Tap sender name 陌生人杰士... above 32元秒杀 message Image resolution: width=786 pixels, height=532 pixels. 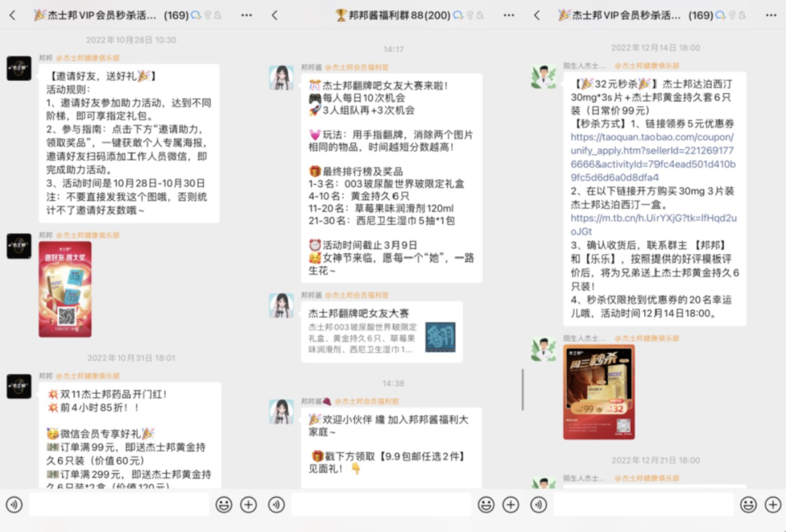[584, 65]
